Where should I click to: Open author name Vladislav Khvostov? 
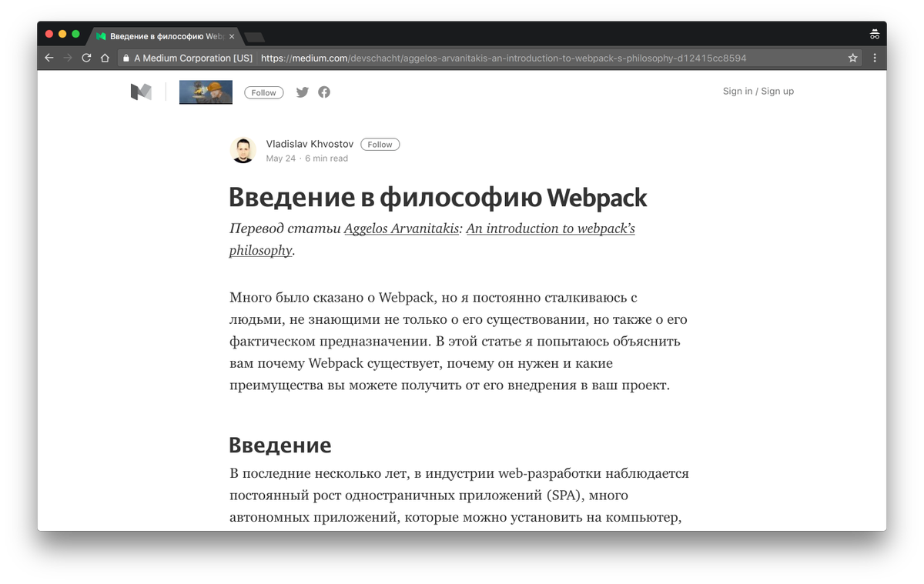tap(310, 144)
